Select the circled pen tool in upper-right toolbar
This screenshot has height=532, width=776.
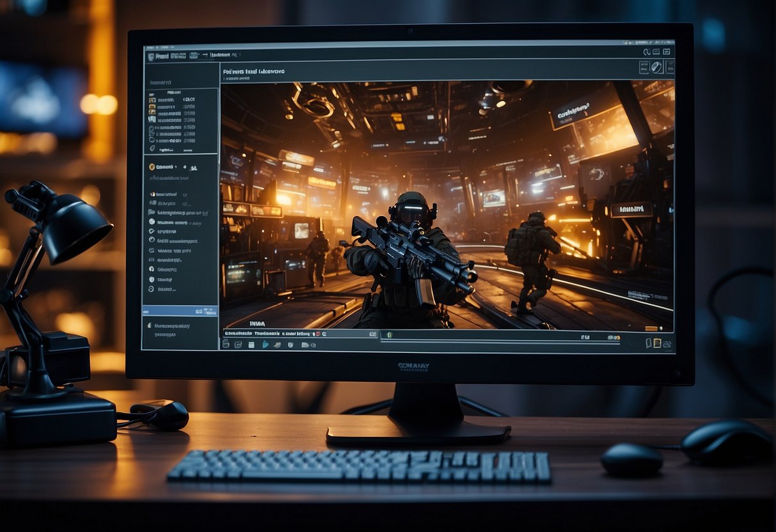coord(657,67)
